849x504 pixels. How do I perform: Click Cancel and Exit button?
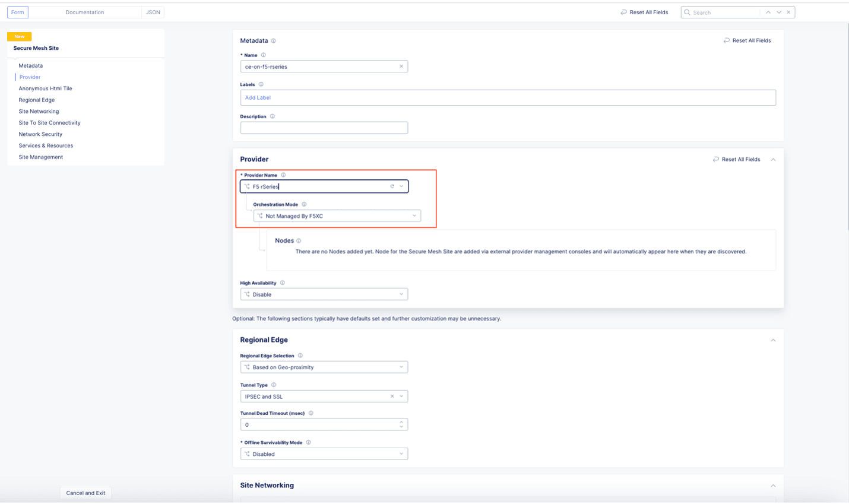(85, 493)
